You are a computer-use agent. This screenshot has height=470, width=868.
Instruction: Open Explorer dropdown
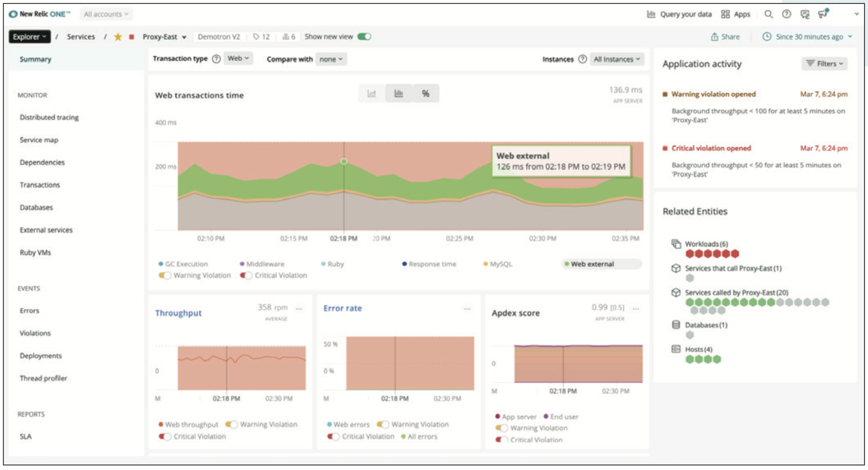click(x=29, y=37)
